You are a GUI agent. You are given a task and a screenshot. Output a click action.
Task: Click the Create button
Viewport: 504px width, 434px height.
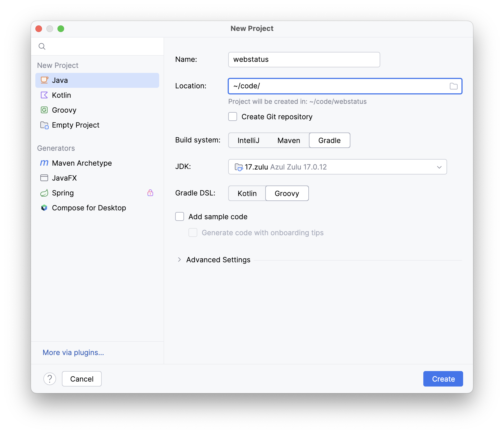pyautogui.click(x=443, y=379)
